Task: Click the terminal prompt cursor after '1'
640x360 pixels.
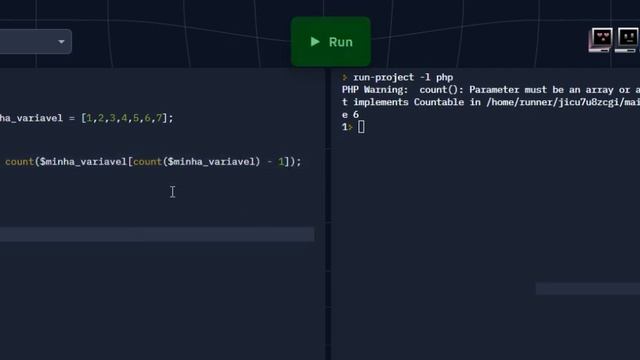Action: tap(361, 127)
